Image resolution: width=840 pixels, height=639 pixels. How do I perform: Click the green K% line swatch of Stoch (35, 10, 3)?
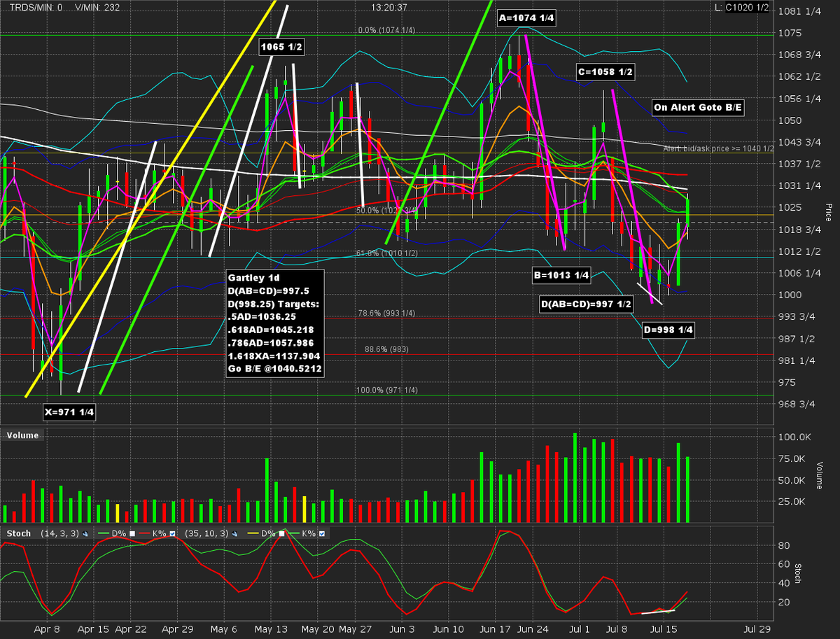[x=294, y=533]
